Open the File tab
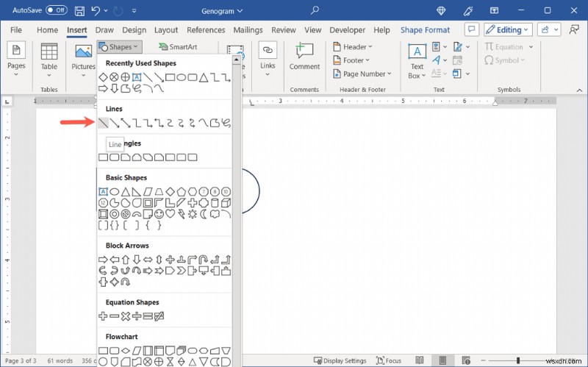This screenshot has height=367, width=588. point(15,30)
